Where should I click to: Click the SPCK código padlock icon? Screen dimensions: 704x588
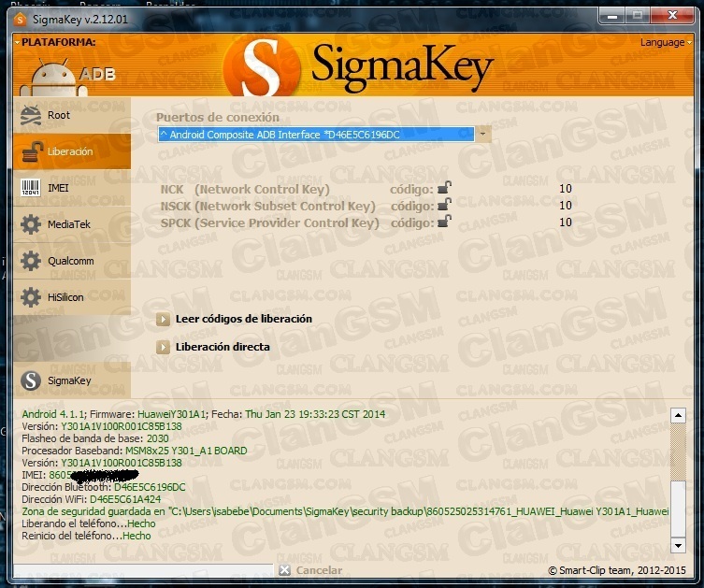[444, 222]
